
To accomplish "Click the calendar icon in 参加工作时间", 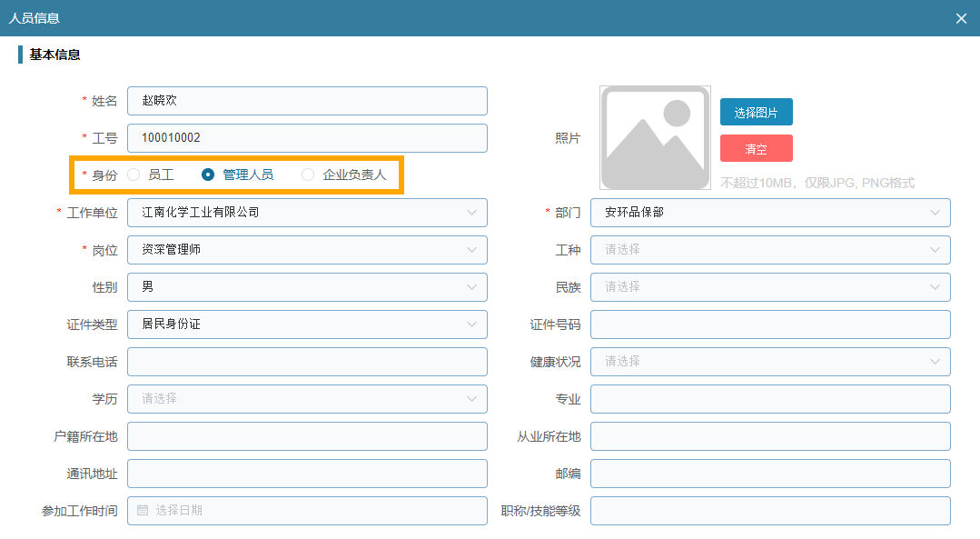I will (143, 510).
